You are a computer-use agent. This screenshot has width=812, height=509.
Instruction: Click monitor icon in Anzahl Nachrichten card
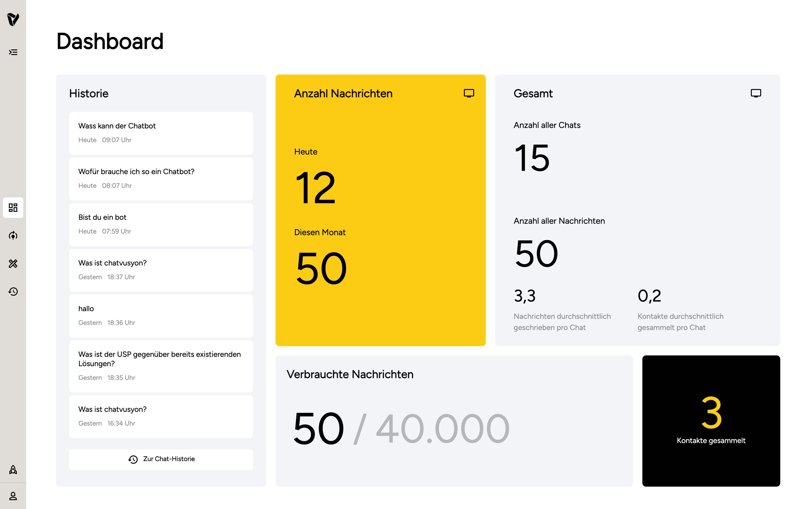469,93
